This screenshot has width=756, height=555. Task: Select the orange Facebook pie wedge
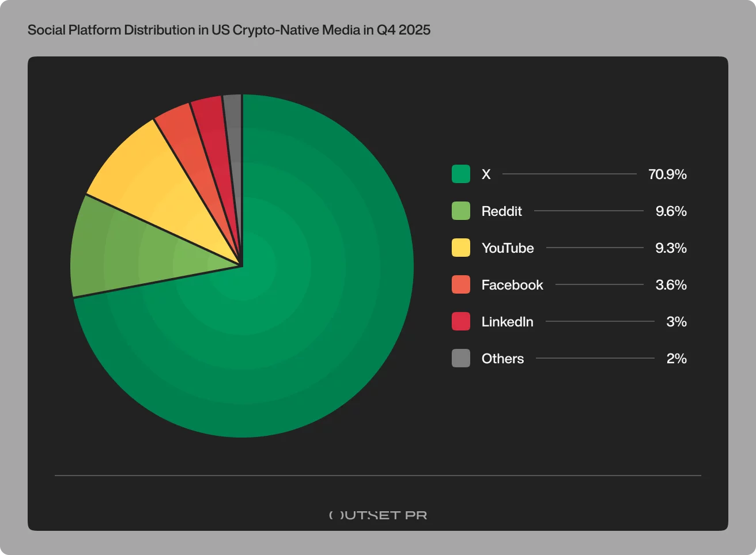click(187, 132)
